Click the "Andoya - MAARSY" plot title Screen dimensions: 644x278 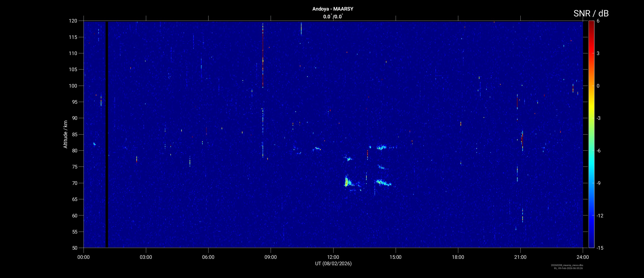click(x=333, y=9)
